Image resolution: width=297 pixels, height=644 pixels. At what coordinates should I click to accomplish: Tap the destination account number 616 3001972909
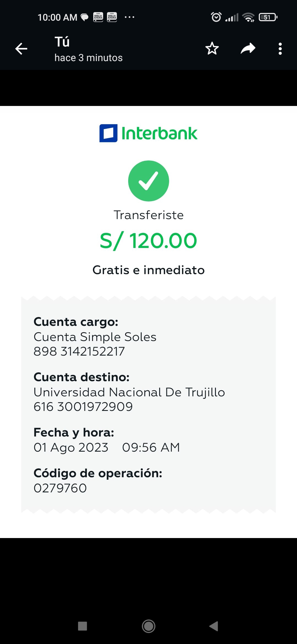83,407
